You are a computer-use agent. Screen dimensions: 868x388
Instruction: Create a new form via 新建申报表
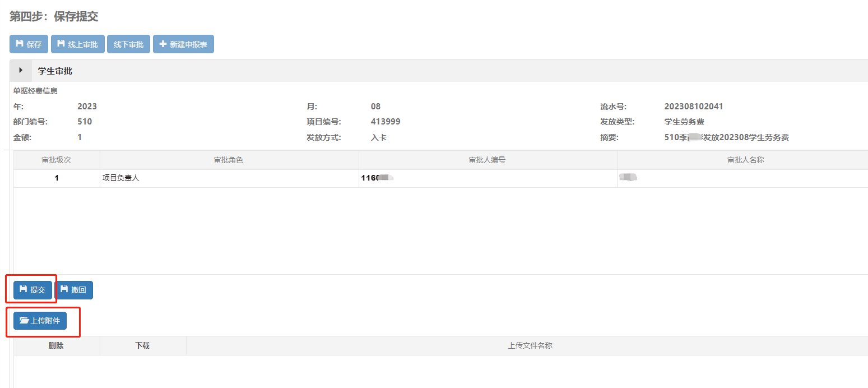(183, 44)
